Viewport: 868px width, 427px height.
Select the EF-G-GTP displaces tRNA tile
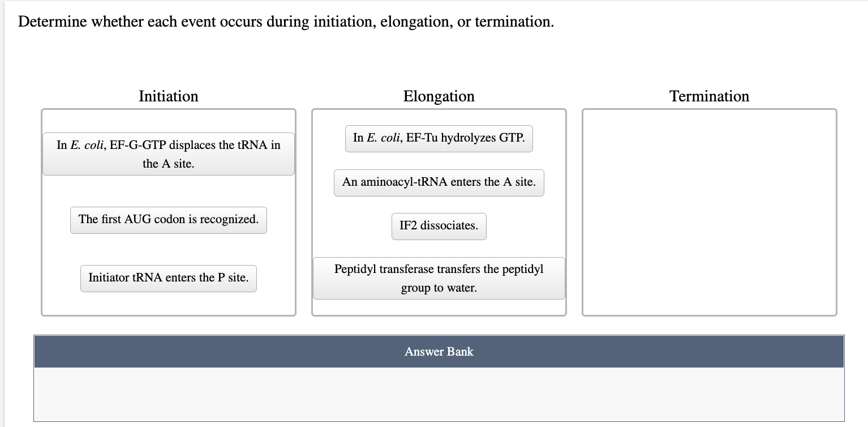pos(168,153)
